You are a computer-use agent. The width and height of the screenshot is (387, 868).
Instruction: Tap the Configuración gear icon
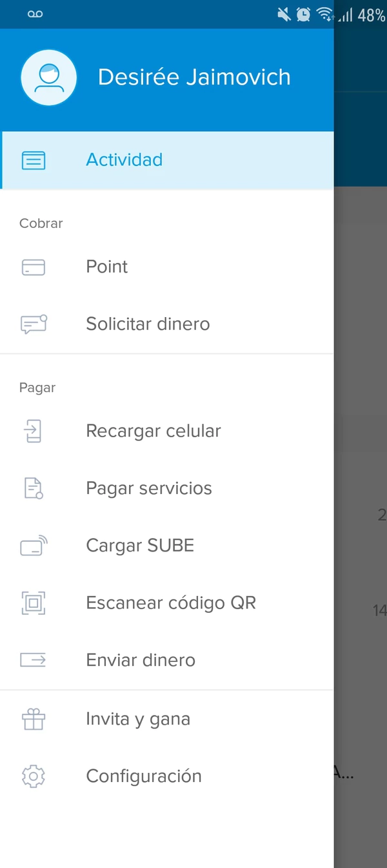pyautogui.click(x=34, y=776)
